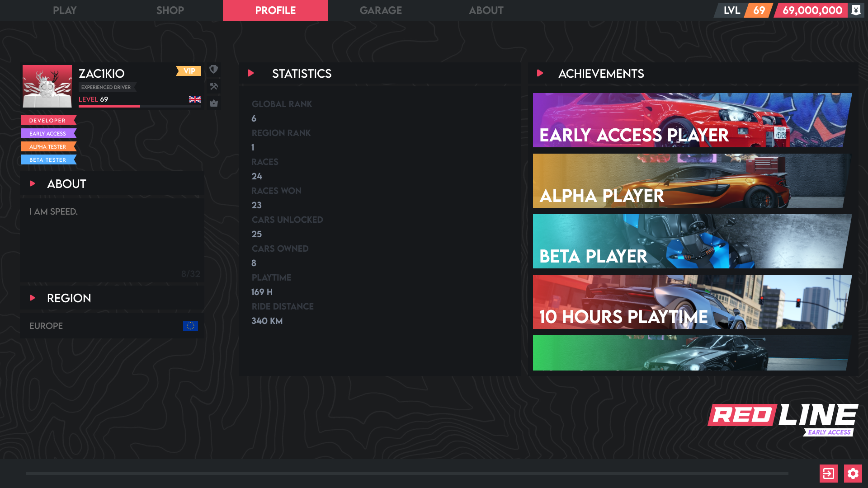Click the VIP tag
Screen dimensions: 868x488
tap(189, 71)
